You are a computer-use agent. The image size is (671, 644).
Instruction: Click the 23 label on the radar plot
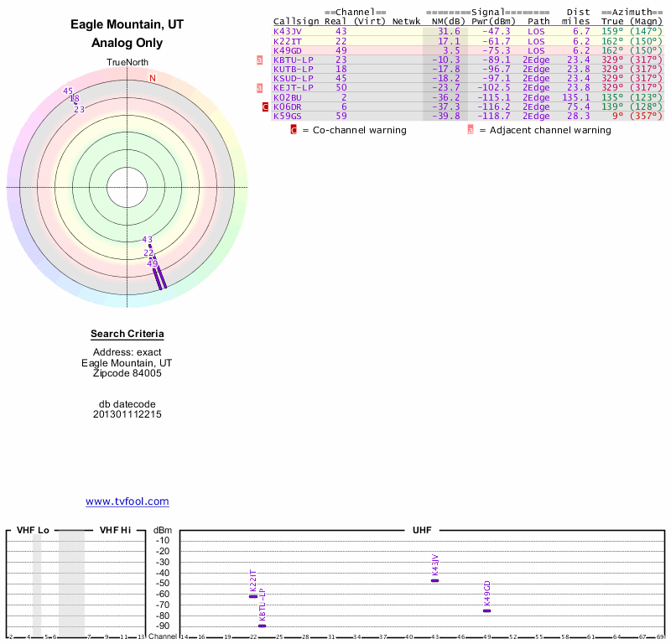79,110
